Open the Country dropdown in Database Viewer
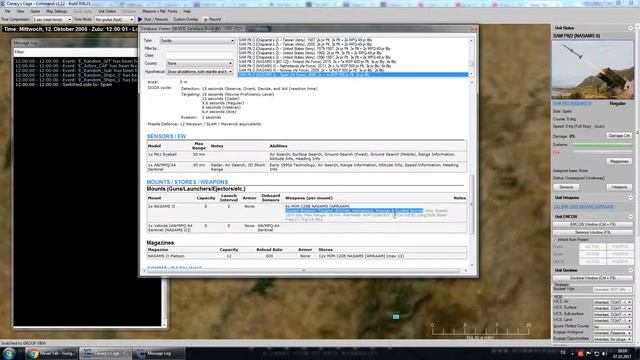Viewport: 640px width, 360px height. tap(200, 63)
